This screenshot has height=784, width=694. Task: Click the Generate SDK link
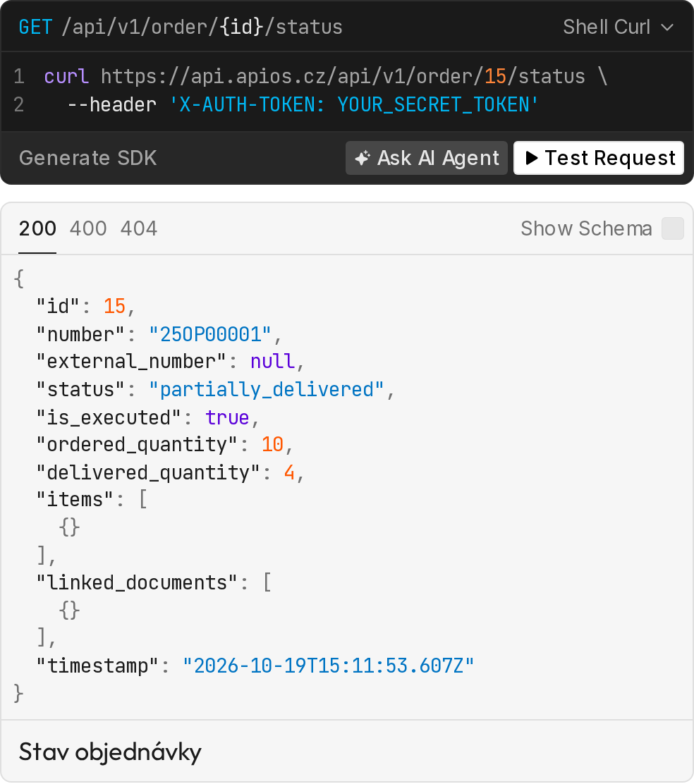88,158
